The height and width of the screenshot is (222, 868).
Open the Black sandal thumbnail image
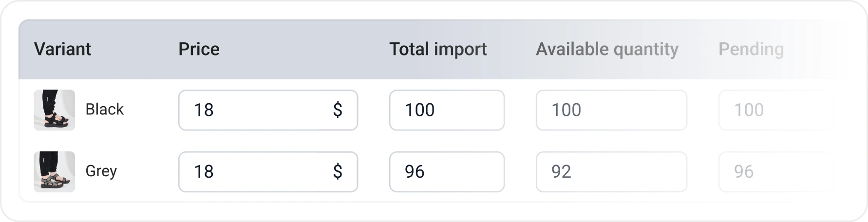(x=54, y=110)
